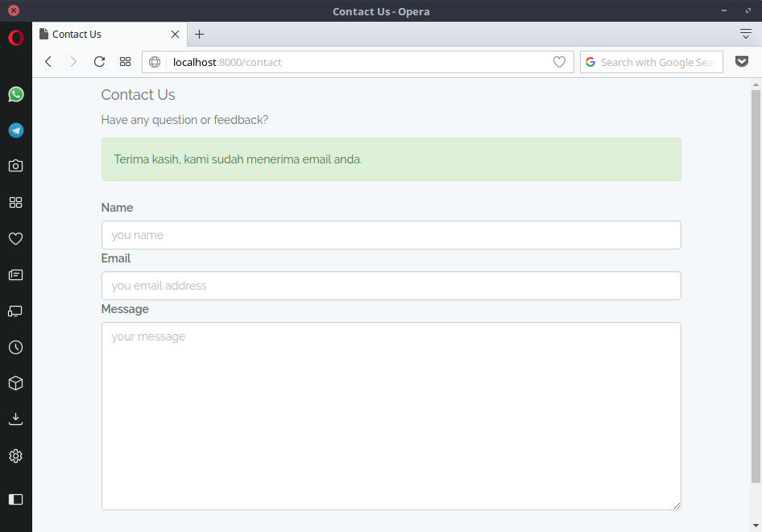
Task: Click the Snapshot camera icon
Action: (x=15, y=166)
